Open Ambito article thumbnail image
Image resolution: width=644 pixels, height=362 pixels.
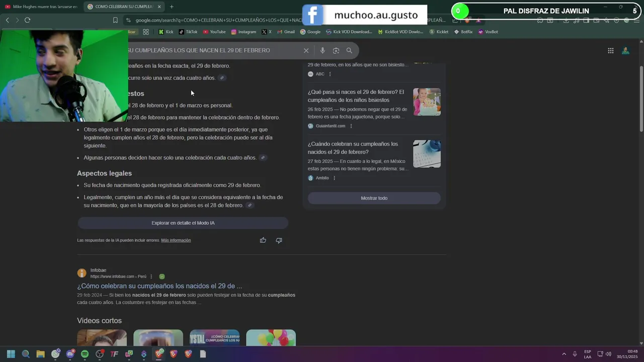427,154
